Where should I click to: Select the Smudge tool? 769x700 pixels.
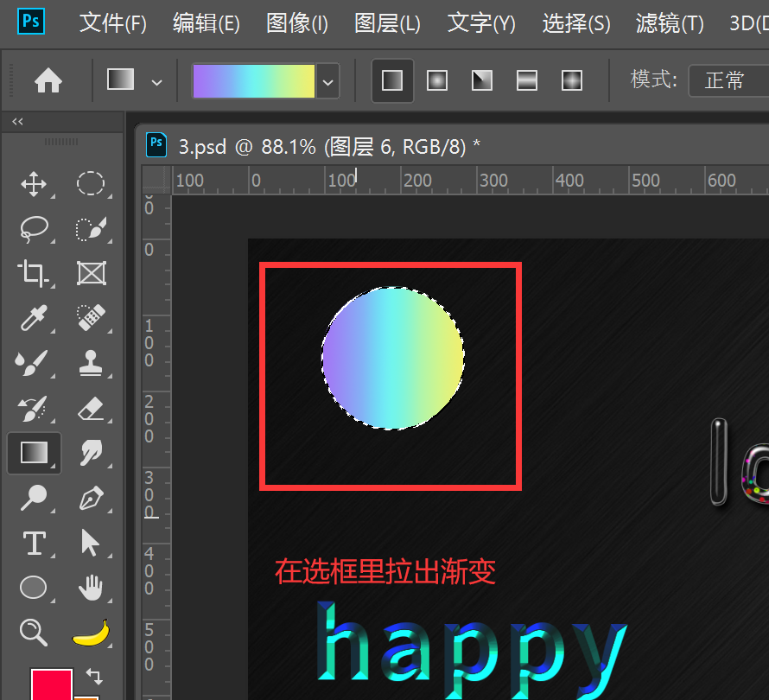(92, 453)
